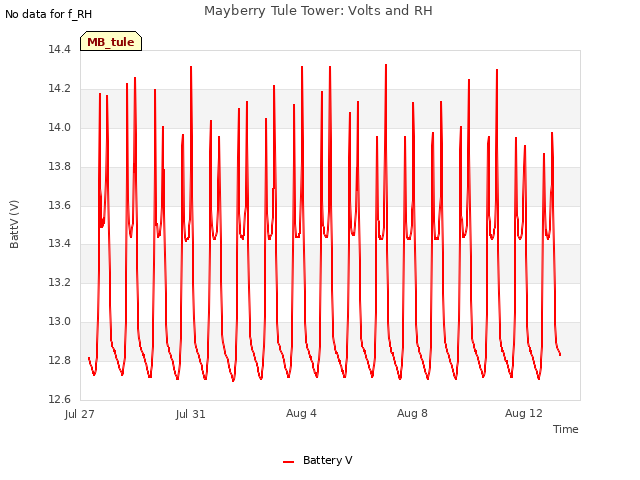Click the 'No data for f_RH' message

[49, 14]
